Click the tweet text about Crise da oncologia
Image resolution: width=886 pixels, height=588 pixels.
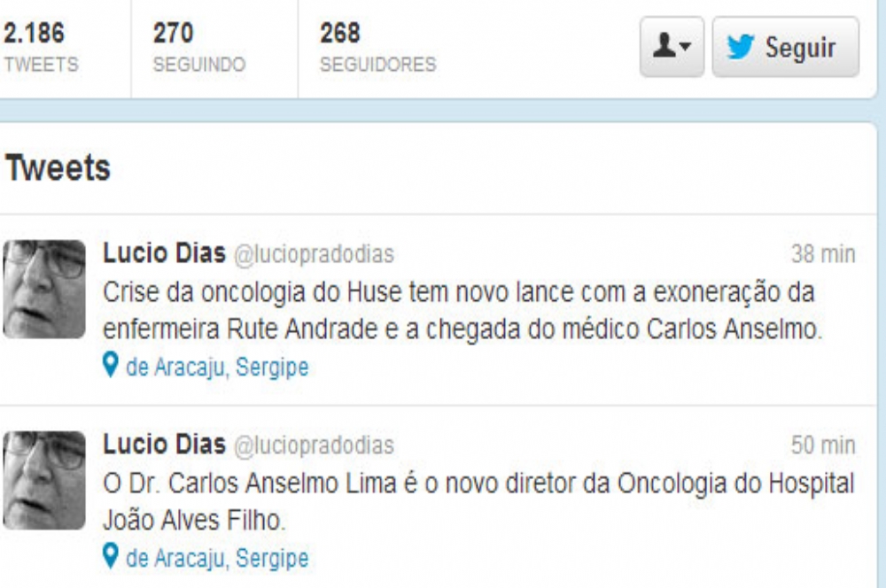(462, 311)
